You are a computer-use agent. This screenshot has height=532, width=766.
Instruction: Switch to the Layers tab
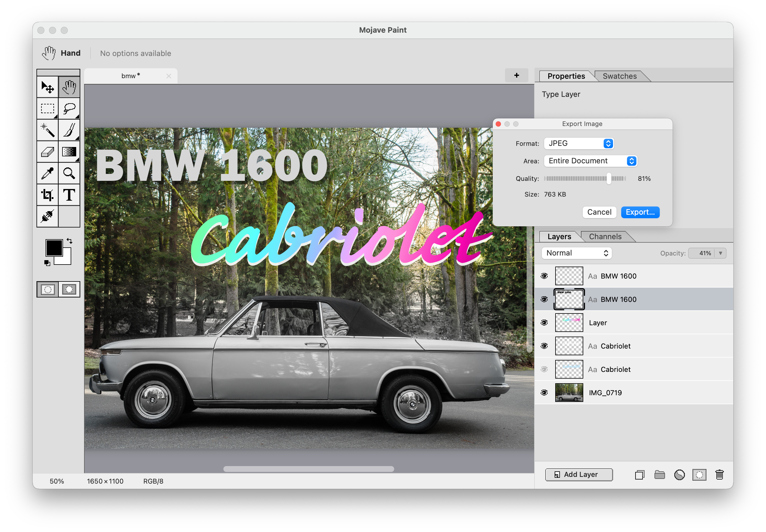pos(559,236)
